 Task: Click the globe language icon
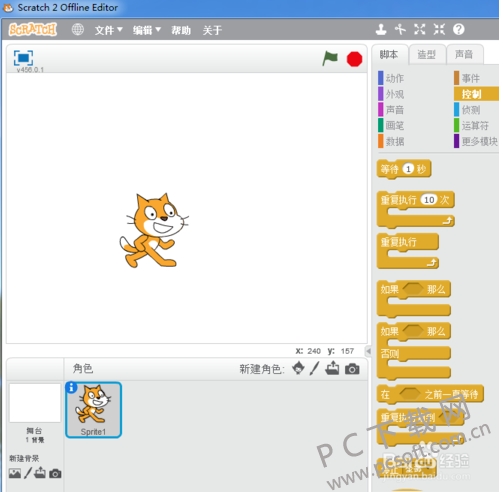tap(78, 30)
